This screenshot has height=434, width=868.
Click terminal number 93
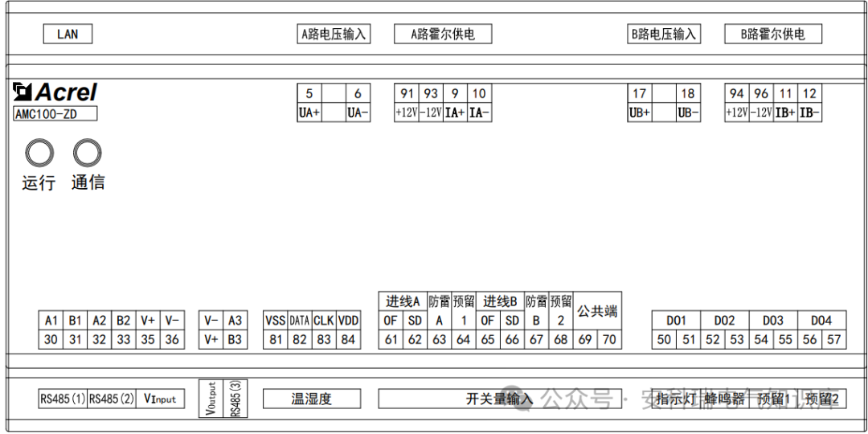point(431,93)
